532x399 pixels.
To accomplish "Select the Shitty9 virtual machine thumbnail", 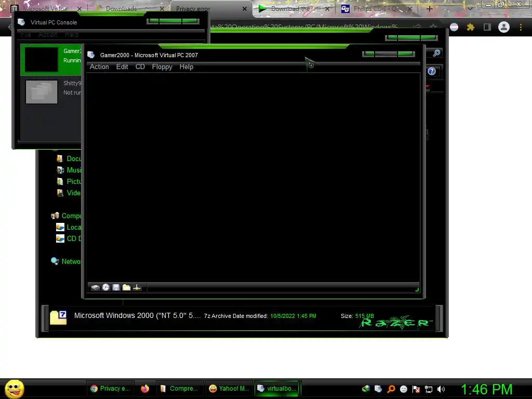I will coord(42,91).
